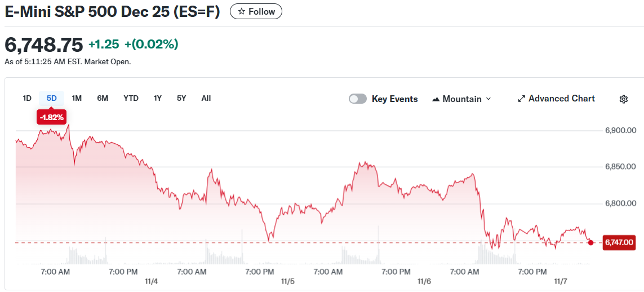Screen dimensions: 644x292
Task: Click the +(0.02%) percent change
Action: pyautogui.click(x=152, y=45)
